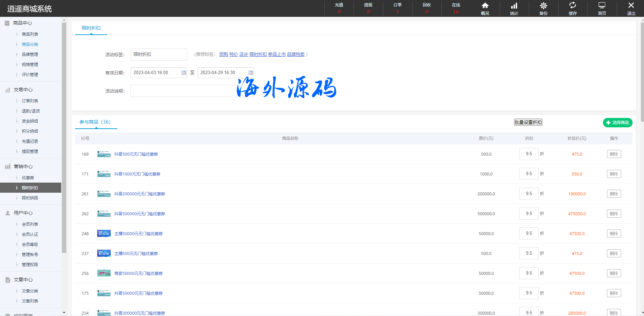Viewport: 644px width, 316px height.
Task: Open the end date calendar icon
Action: pyautogui.click(x=251, y=73)
